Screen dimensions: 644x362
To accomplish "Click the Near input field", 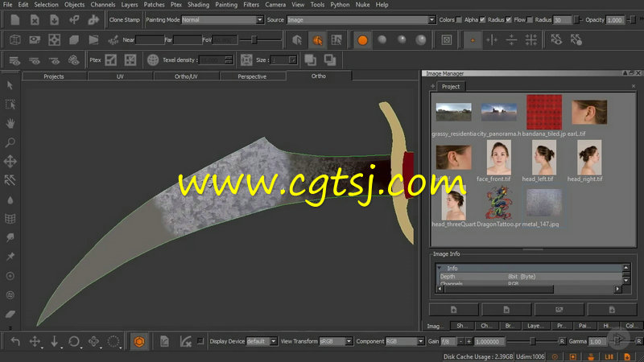I will pyautogui.click(x=150, y=39).
